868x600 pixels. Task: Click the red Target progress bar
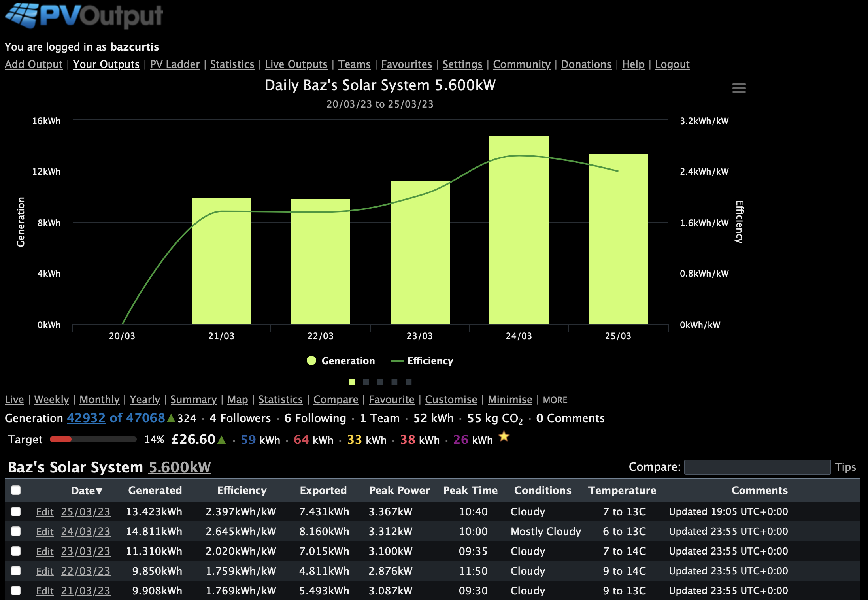(61, 439)
